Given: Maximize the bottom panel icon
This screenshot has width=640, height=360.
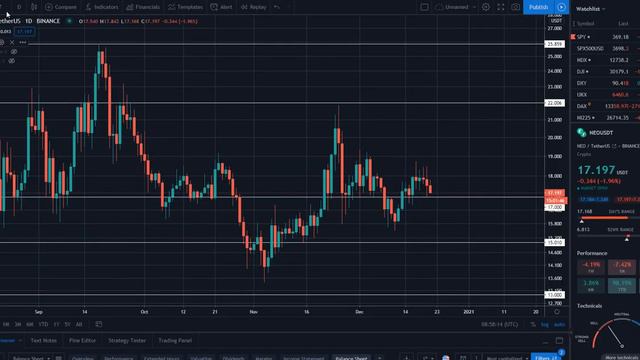Looking at the screenshot, I should tap(559, 340).
